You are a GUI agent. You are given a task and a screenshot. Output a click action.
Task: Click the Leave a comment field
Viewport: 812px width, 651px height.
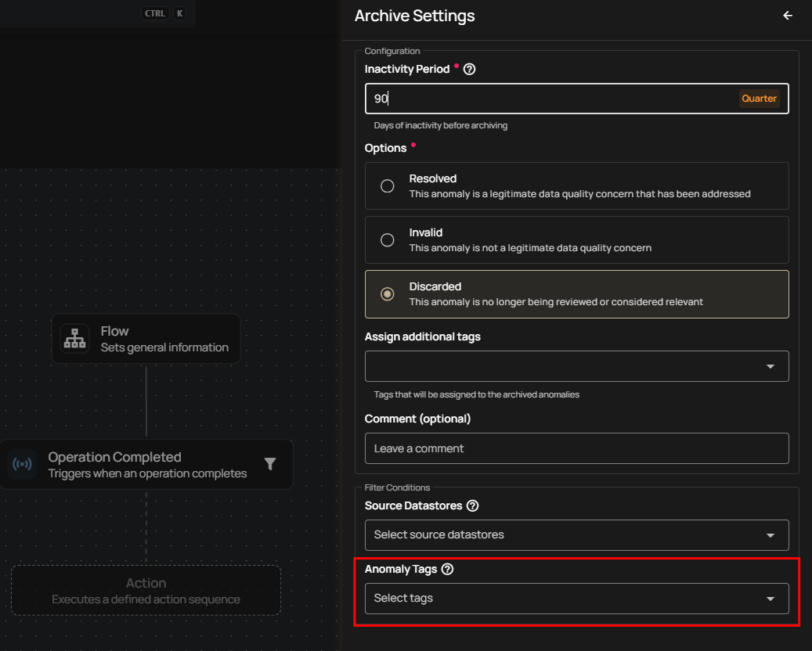576,448
